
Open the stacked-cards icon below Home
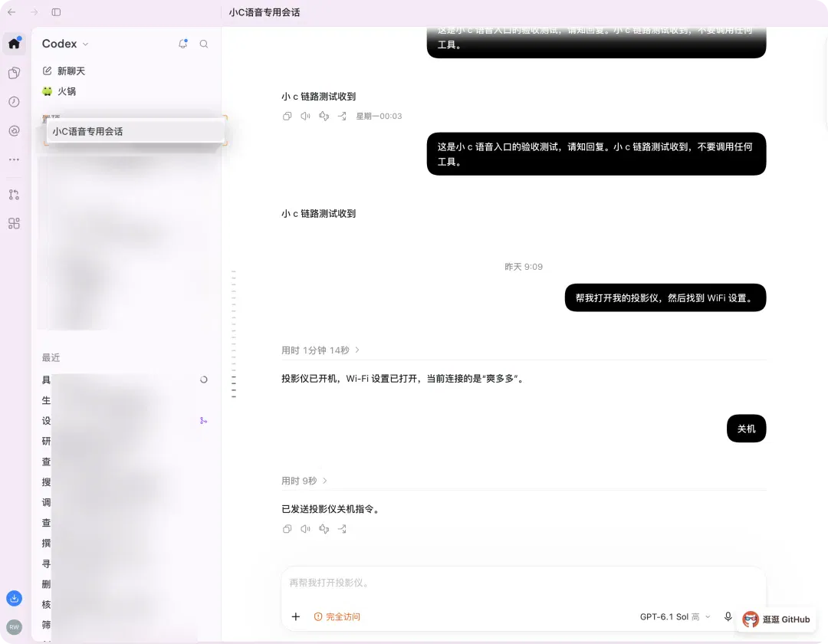point(15,73)
